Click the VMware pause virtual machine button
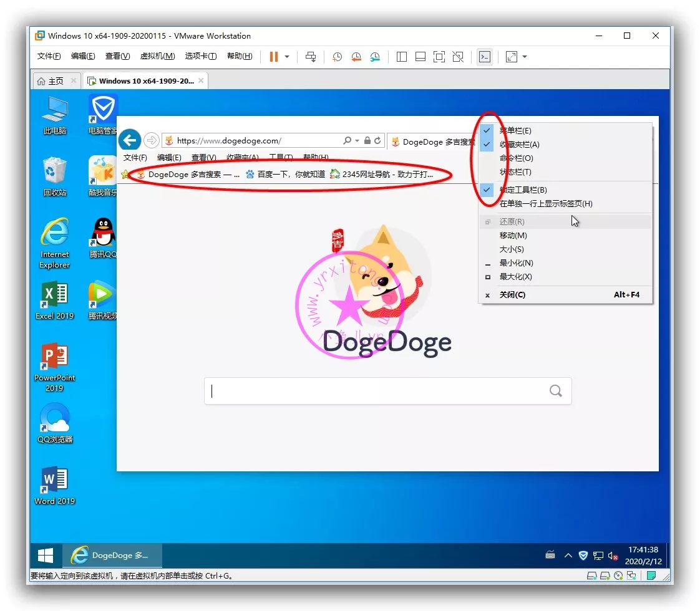The width and height of the screenshot is (700, 611). coord(273,57)
